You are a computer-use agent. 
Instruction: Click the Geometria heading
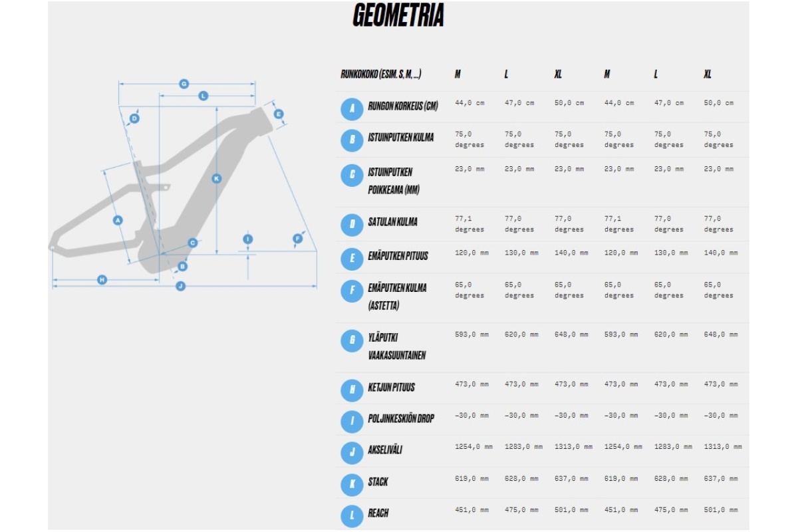(x=398, y=16)
